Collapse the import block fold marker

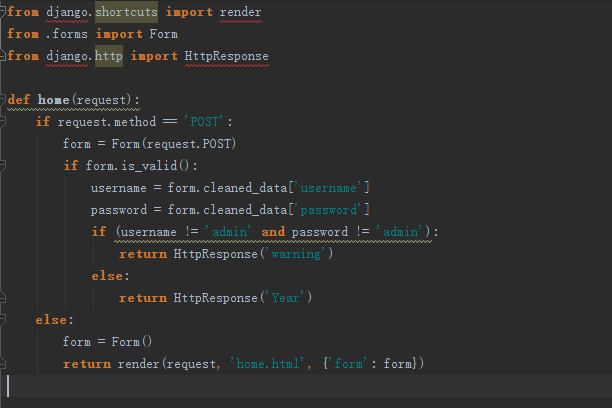coord(4,12)
